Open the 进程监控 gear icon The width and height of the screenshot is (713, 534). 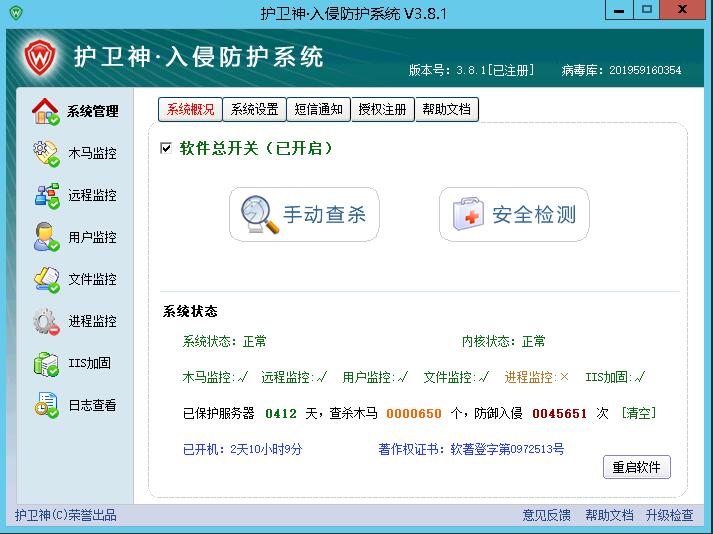(x=46, y=322)
